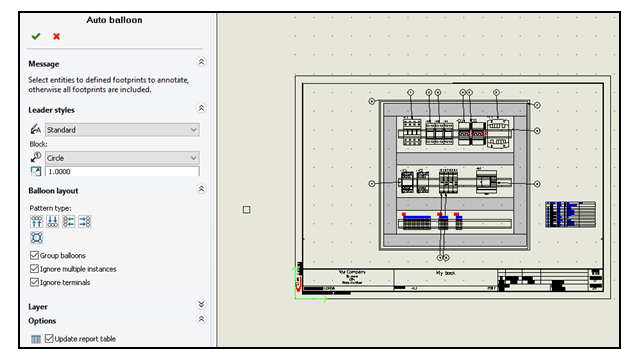The image size is (640, 360).
Task: Click the report table thumbnail in drawing
Action: click(x=570, y=214)
